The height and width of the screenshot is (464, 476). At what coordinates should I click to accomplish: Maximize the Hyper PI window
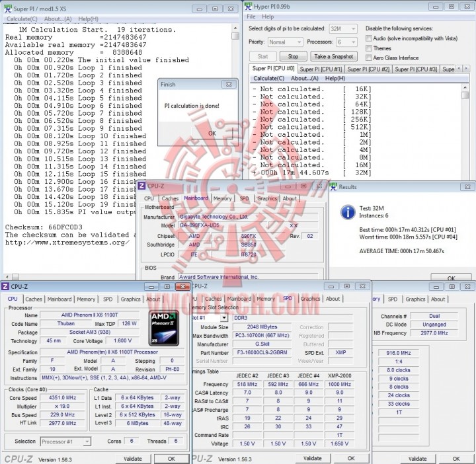click(452, 7)
